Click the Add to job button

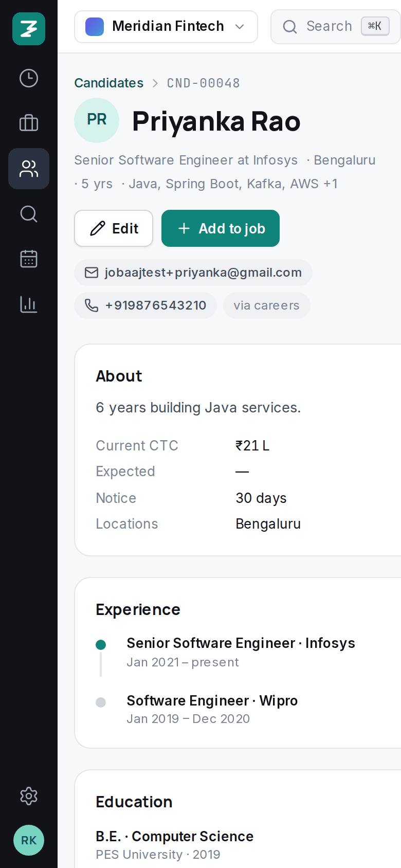pos(221,228)
